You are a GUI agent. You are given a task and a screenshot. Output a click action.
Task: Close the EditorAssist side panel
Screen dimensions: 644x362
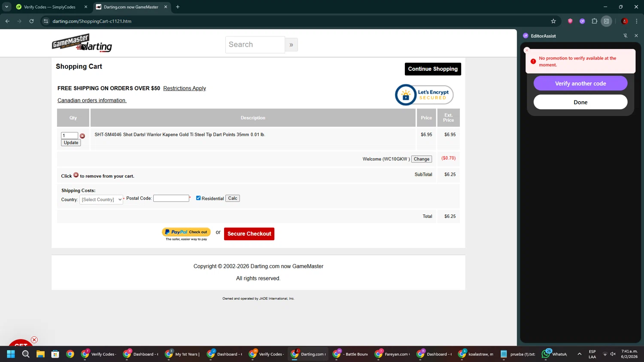636,36
